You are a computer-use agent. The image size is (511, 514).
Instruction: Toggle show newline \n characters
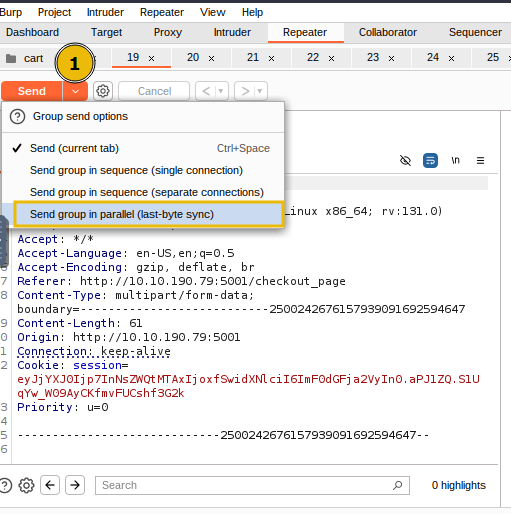455,161
